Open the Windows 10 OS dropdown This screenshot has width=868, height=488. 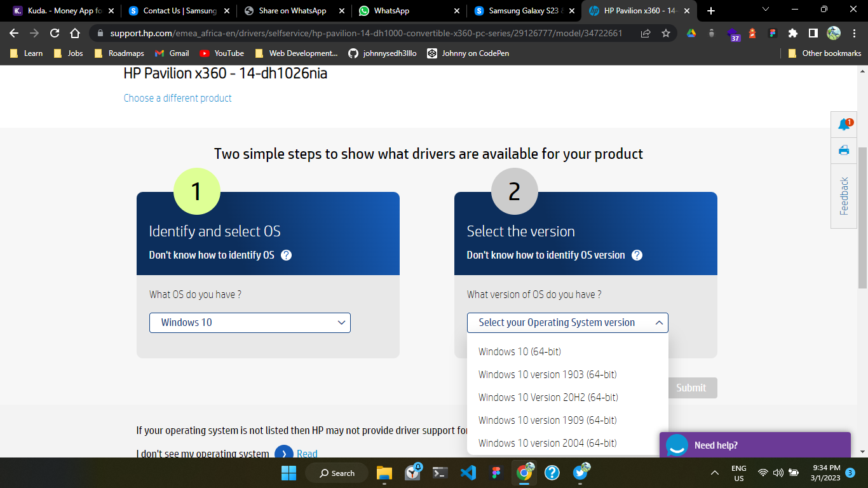pos(250,323)
